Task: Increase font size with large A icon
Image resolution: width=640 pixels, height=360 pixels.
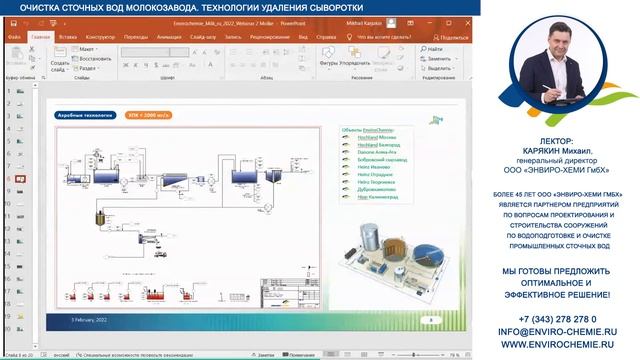Action: point(195,52)
